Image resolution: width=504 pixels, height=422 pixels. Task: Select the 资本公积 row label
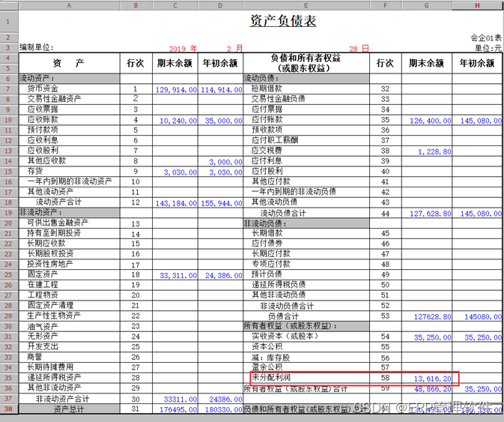[267, 346]
